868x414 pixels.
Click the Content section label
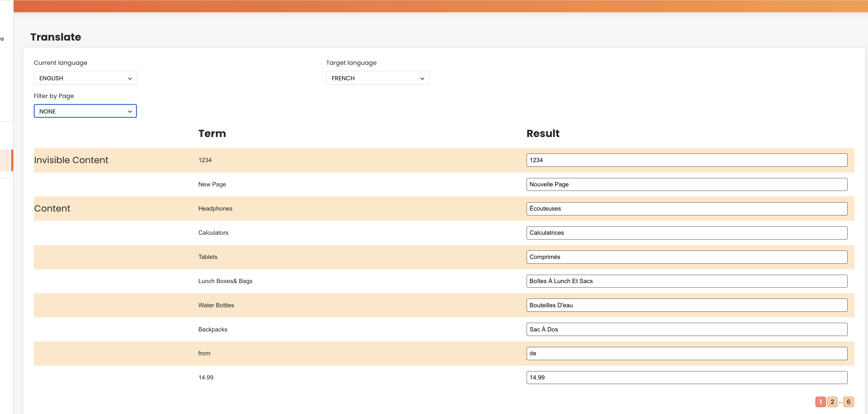[52, 209]
